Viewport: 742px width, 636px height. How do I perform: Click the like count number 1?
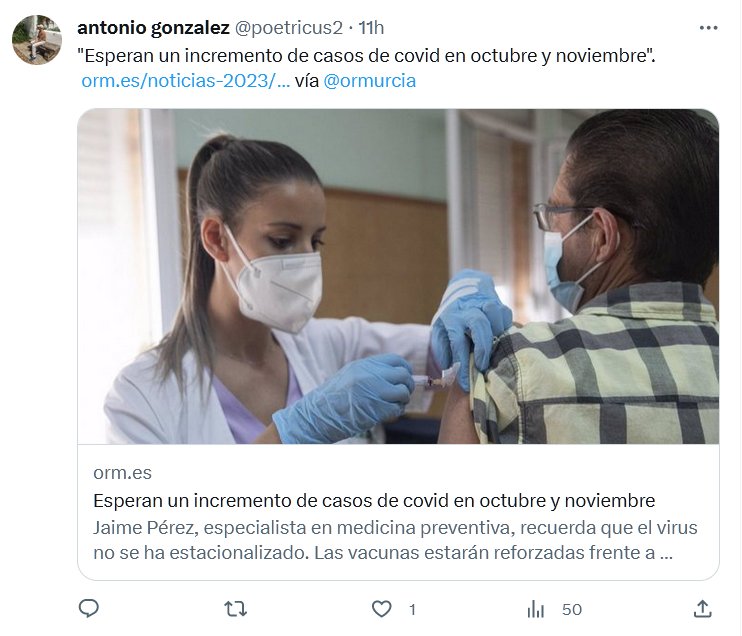point(412,610)
